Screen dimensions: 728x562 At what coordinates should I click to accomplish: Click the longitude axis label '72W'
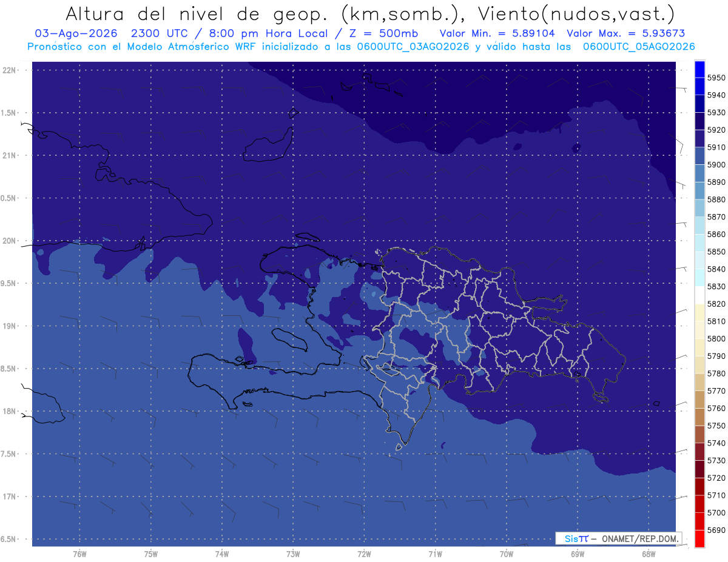point(364,554)
